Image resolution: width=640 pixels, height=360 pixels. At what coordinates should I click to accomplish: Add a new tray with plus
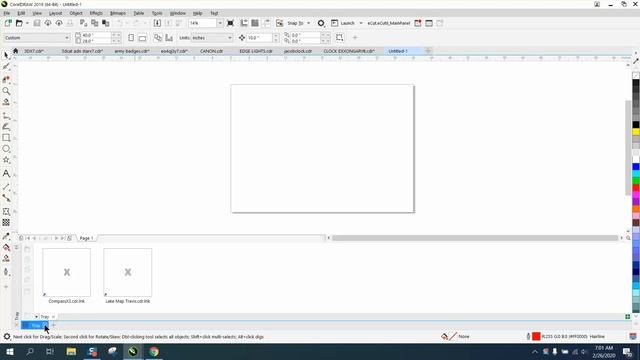tap(53, 325)
